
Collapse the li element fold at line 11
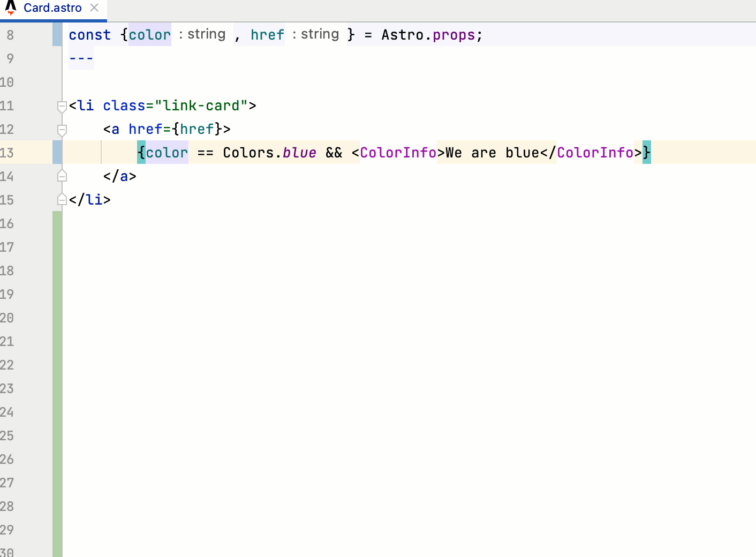tap(62, 106)
